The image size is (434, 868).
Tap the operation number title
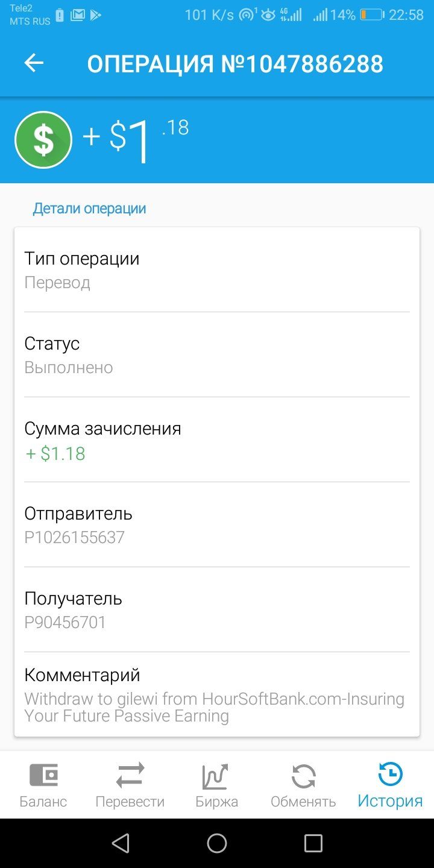tap(235, 64)
